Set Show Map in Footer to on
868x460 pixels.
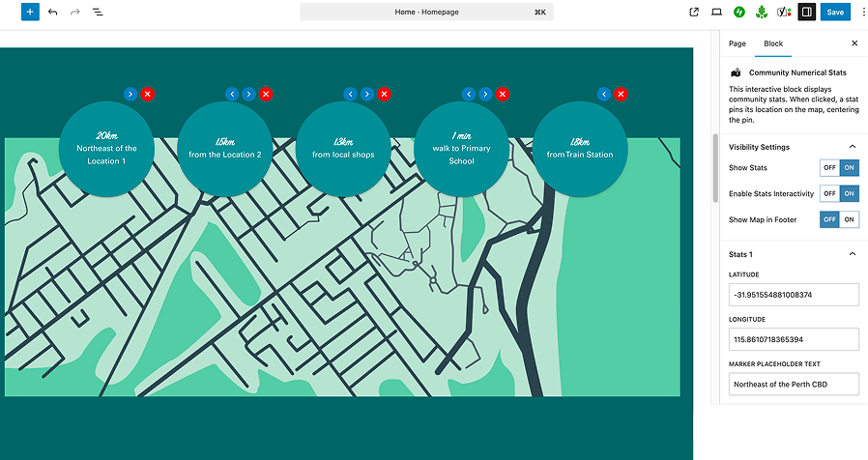[x=850, y=219]
